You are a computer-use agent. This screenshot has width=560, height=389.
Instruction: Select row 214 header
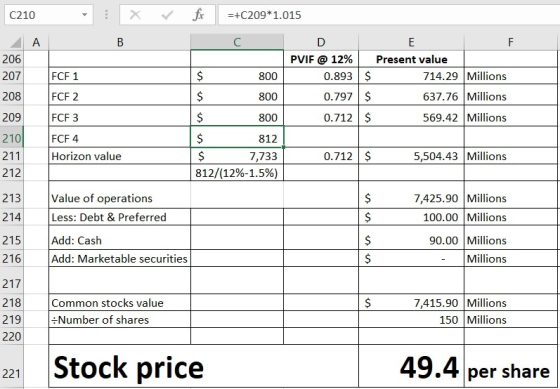pyautogui.click(x=12, y=217)
